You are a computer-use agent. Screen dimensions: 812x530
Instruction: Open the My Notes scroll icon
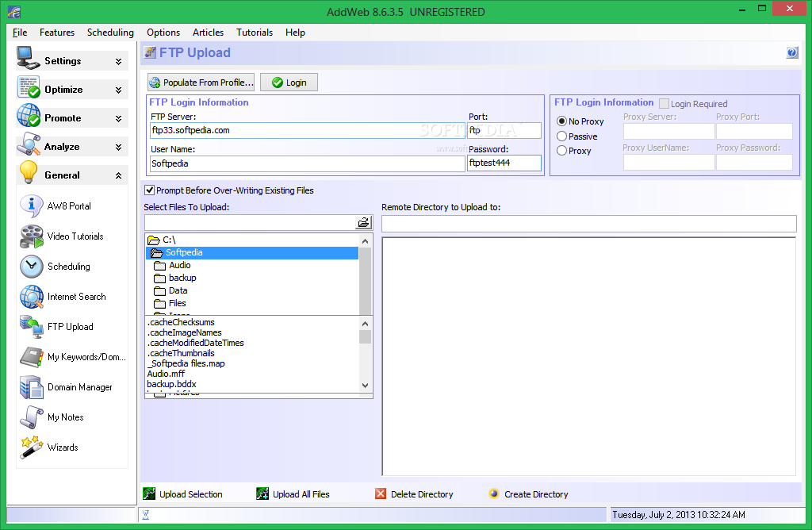32,417
